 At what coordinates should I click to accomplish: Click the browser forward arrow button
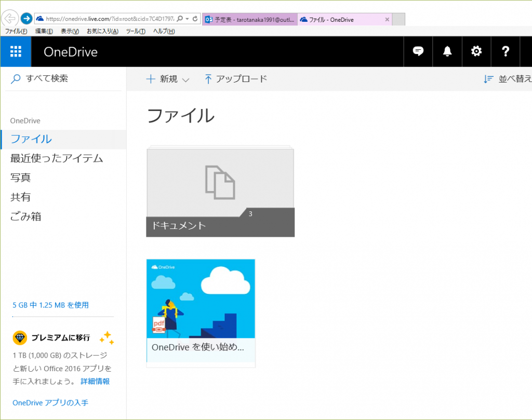(x=26, y=19)
